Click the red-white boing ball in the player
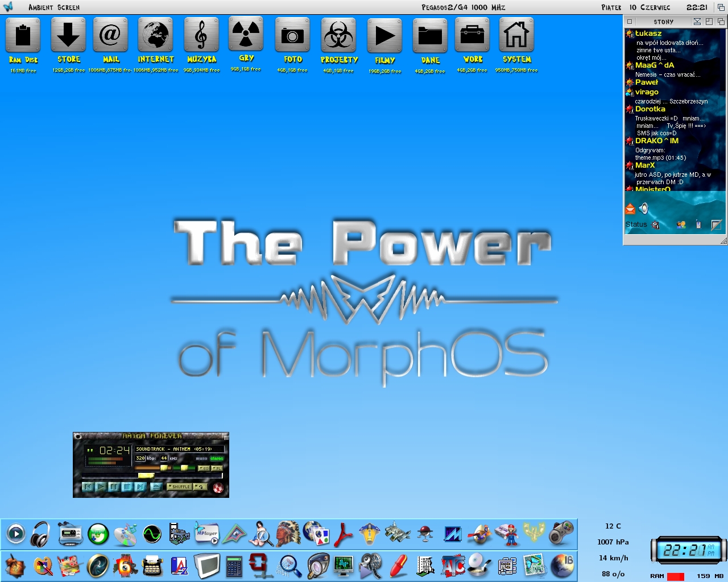 (218, 488)
